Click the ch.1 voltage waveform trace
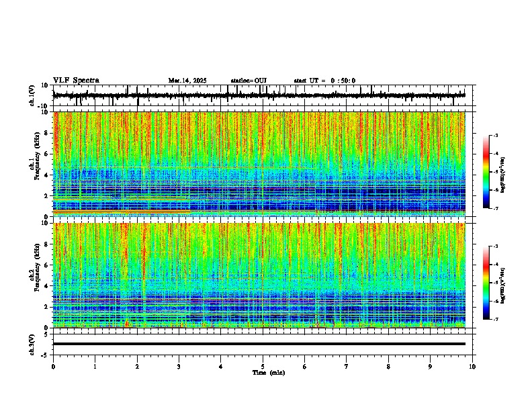The image size is (532, 411). [259, 95]
